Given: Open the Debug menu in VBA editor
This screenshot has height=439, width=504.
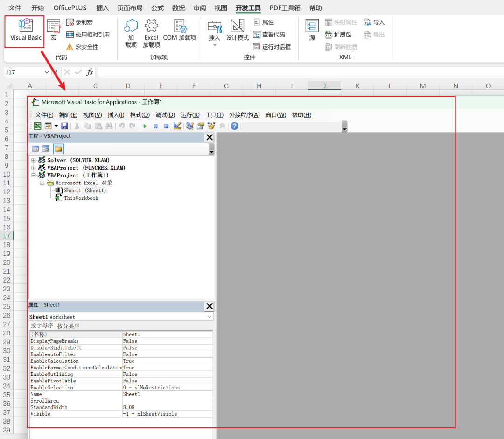Looking at the screenshot, I should pos(165,115).
